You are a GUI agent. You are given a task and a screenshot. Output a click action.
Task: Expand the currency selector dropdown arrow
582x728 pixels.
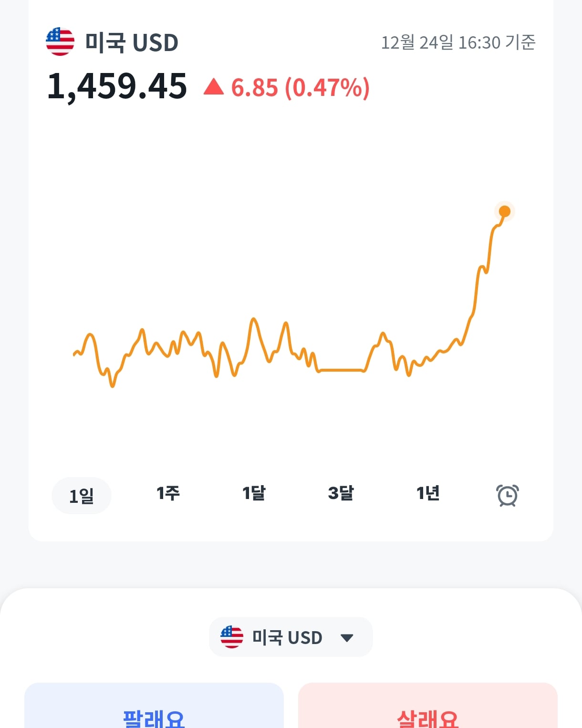point(347,638)
